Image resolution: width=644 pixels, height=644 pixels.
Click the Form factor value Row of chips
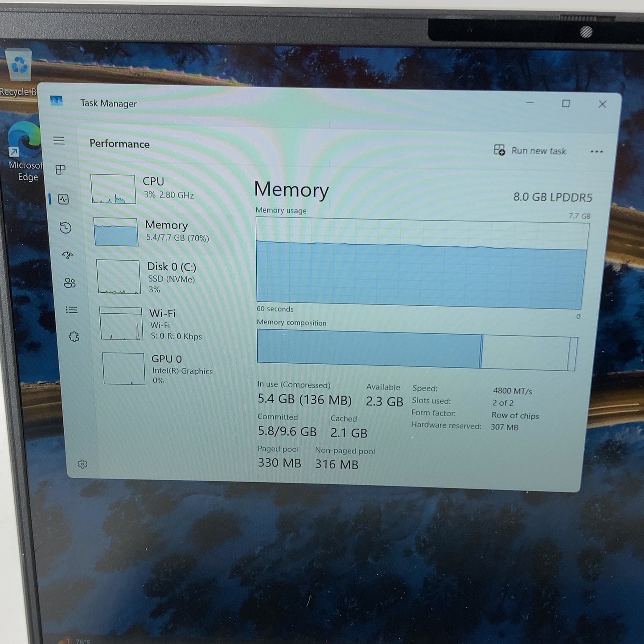click(x=515, y=415)
